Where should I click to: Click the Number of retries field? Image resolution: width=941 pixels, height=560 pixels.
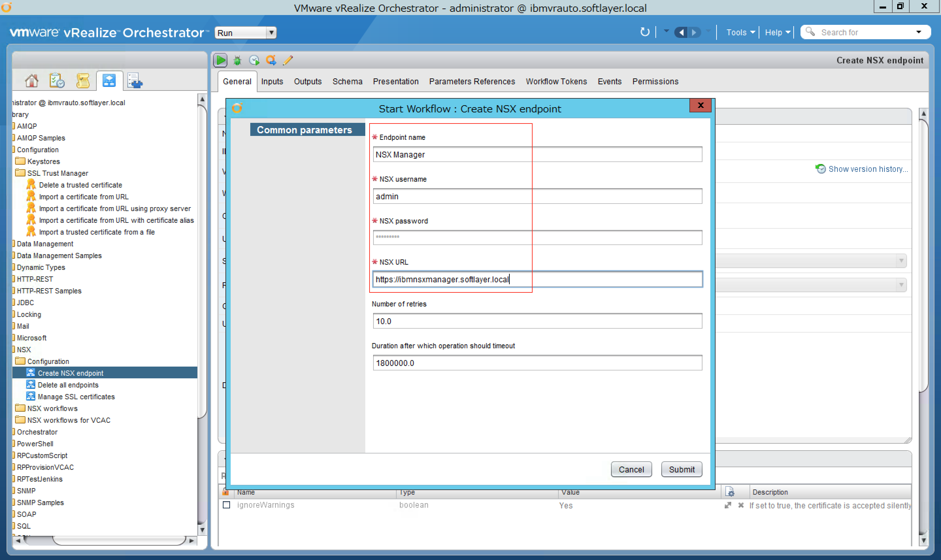coord(537,321)
